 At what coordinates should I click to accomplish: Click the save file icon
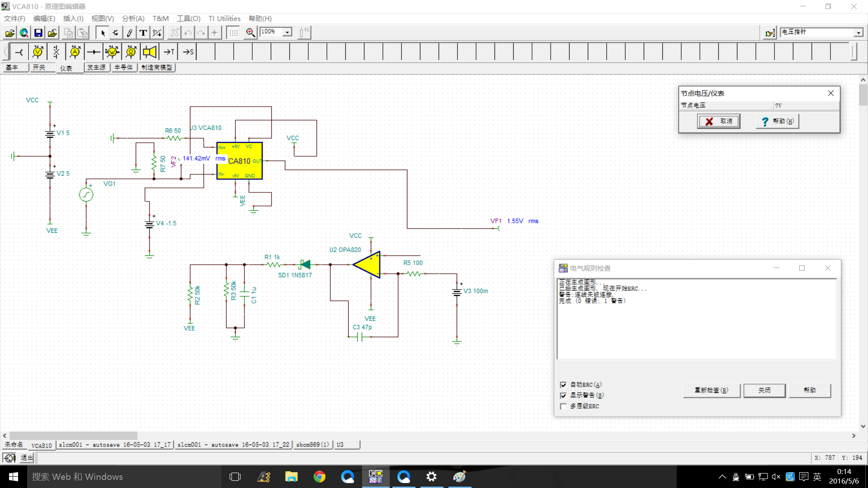[38, 33]
